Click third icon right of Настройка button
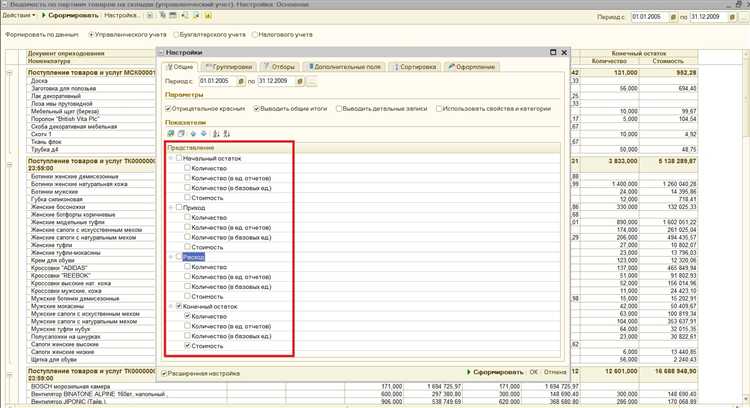 point(173,16)
